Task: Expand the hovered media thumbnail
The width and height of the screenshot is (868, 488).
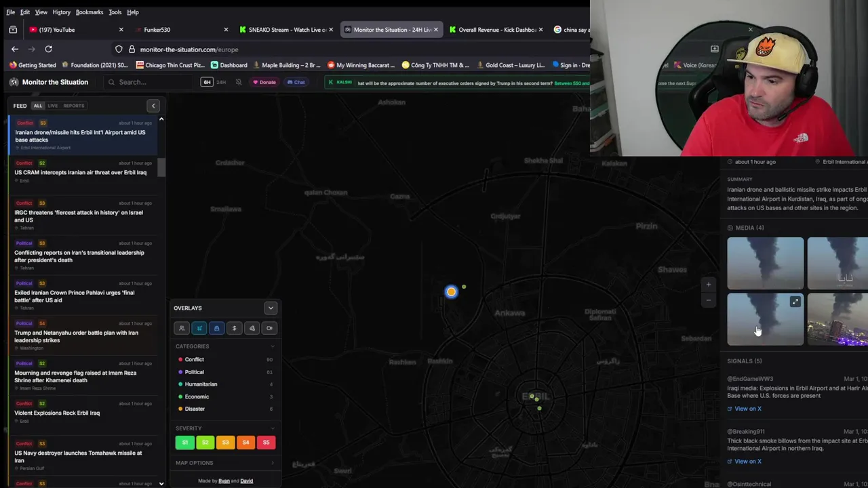Action: 795,302
